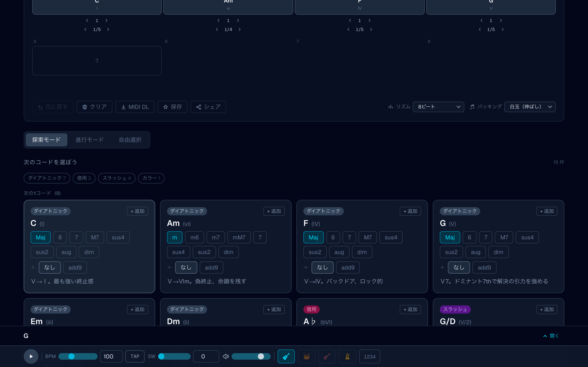Add the F chord with +追加

410,211
